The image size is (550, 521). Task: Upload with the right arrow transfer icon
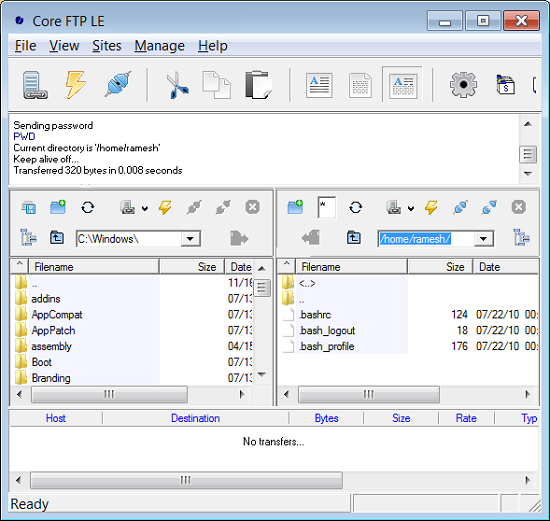pyautogui.click(x=240, y=238)
